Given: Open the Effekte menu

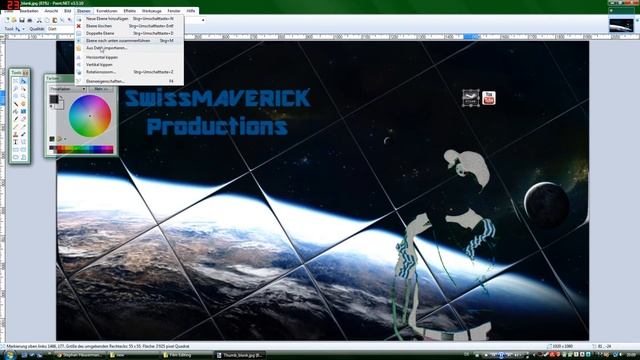Looking at the screenshot, I should click(x=130, y=11).
